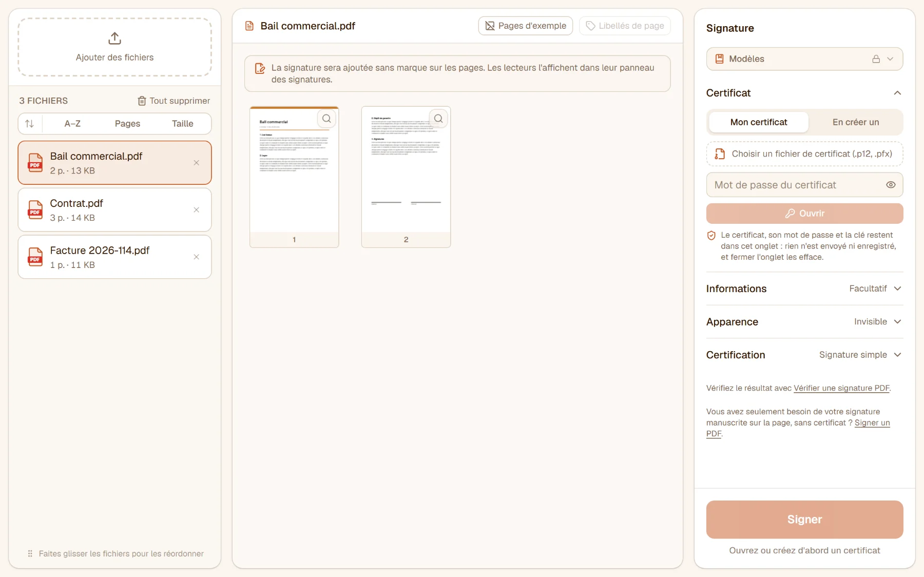Sort files by A–Z

(72, 124)
